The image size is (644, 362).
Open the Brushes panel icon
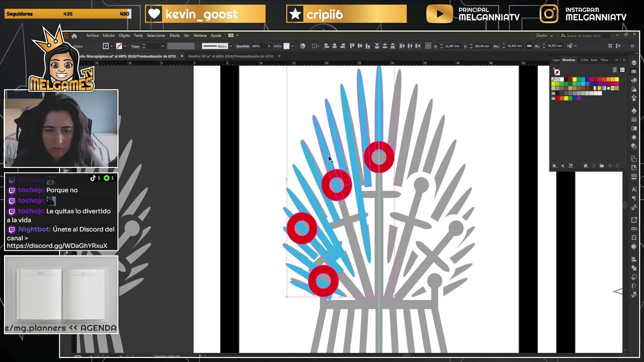tap(634, 98)
